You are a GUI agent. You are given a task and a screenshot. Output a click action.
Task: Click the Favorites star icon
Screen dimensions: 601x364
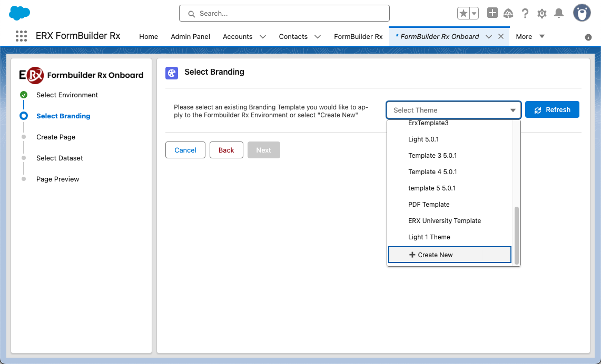point(464,14)
